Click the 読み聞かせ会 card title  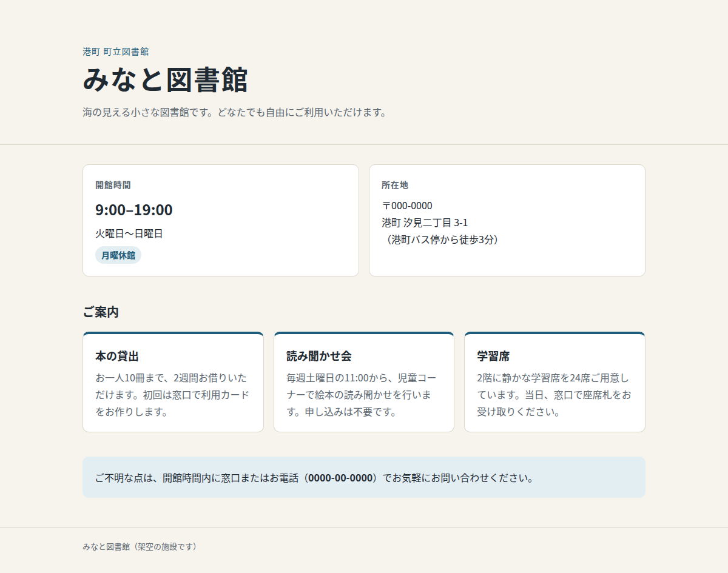(x=319, y=356)
